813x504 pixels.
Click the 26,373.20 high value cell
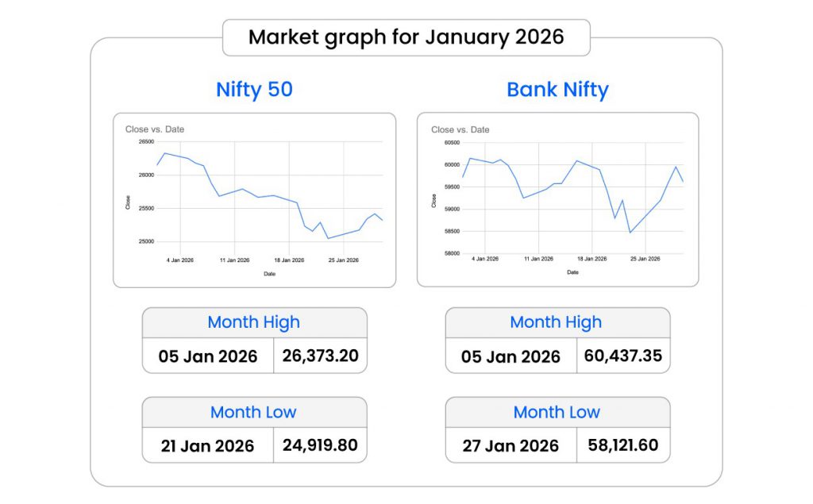(x=320, y=356)
